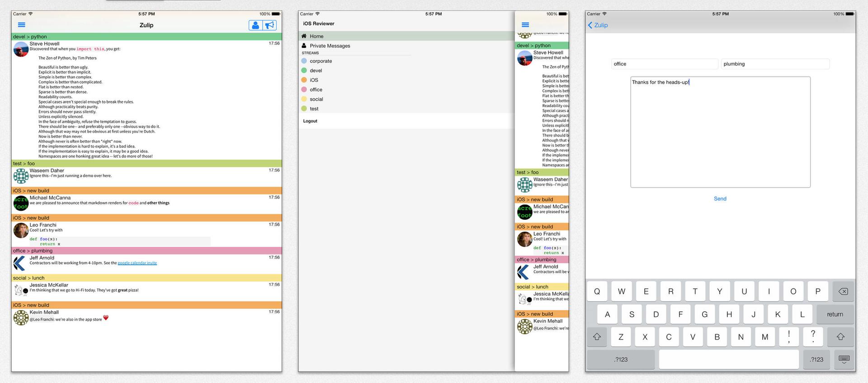
Task: Tap Steve Howell's avatar in the sidebar screen
Action: pyautogui.click(x=525, y=58)
